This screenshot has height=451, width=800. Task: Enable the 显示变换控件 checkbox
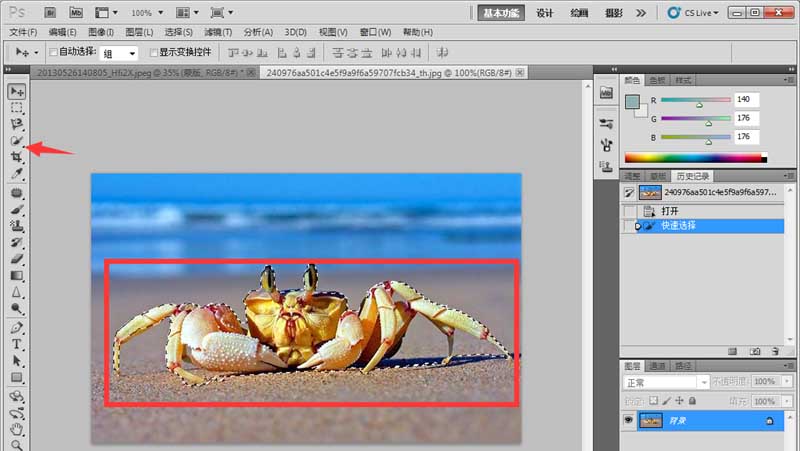point(153,52)
